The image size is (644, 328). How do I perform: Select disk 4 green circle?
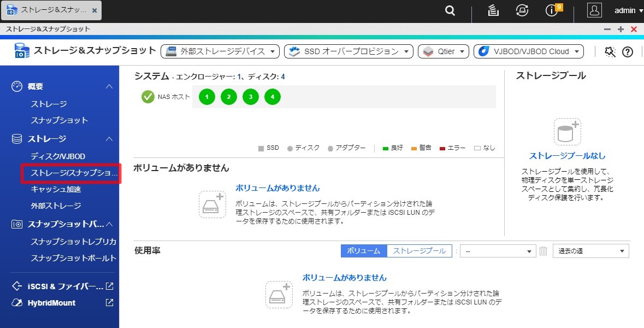point(273,97)
